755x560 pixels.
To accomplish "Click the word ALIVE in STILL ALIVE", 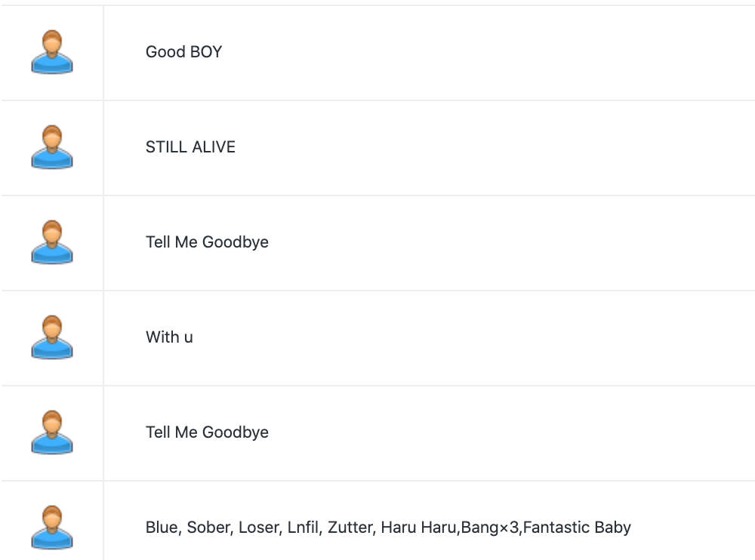I will 213,147.
